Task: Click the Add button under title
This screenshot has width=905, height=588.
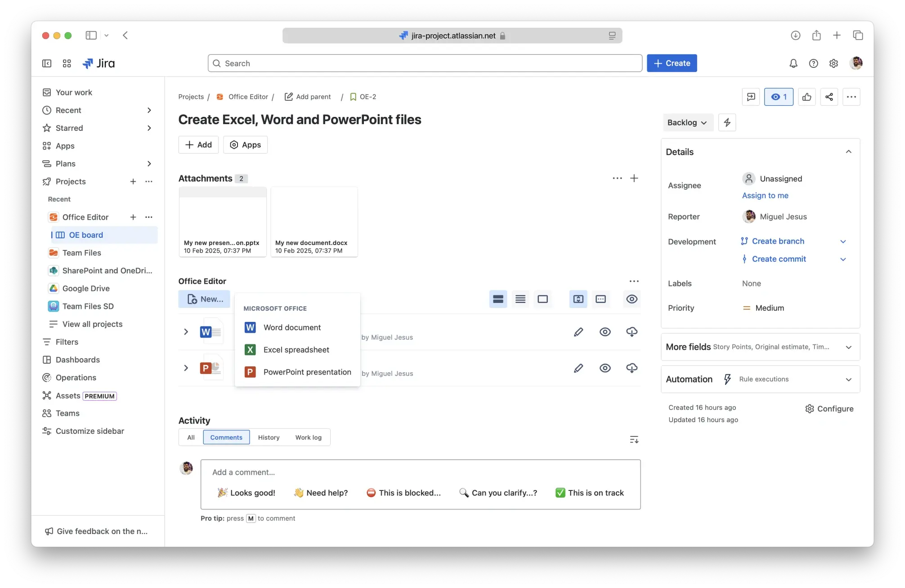Action: click(198, 145)
